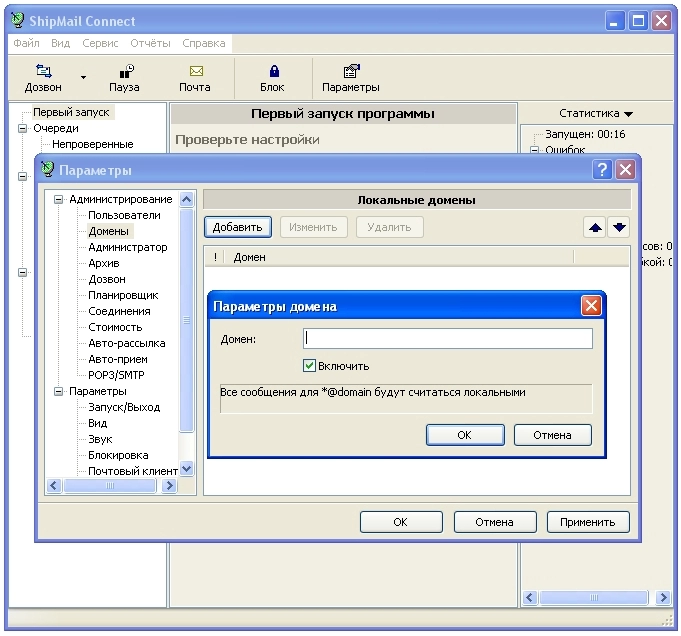This screenshot has width=681, height=636.
Task: Click the Удалить button
Action: point(389,227)
